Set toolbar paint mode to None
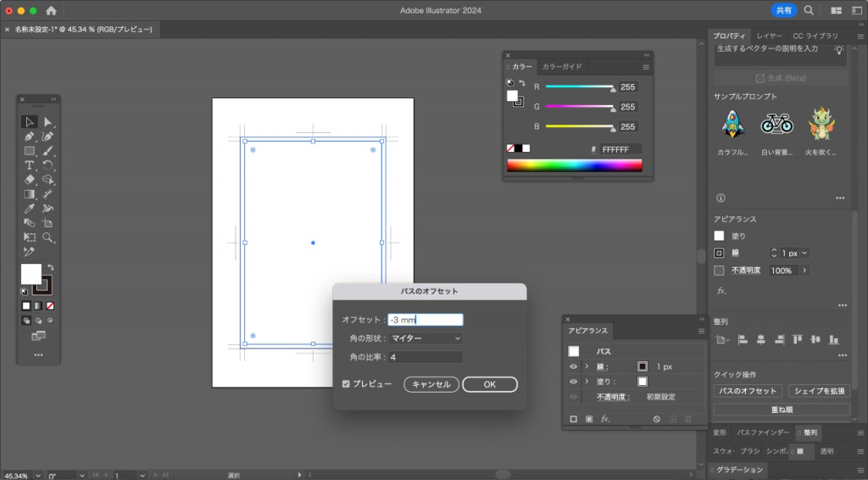 (x=50, y=305)
